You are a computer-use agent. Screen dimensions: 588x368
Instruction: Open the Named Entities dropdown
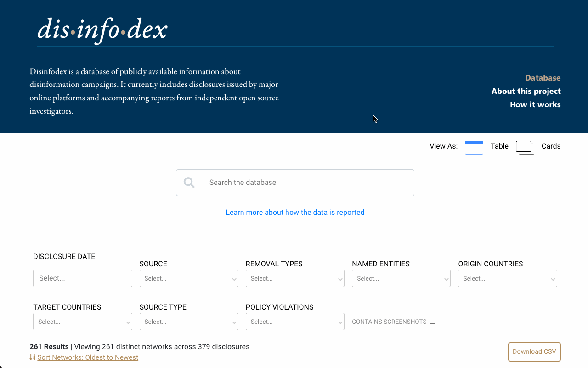point(401,278)
